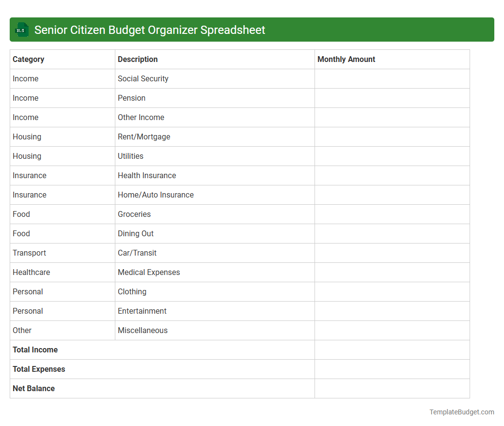Click the Pension description cell
The height and width of the screenshot is (426, 504).
tap(131, 98)
